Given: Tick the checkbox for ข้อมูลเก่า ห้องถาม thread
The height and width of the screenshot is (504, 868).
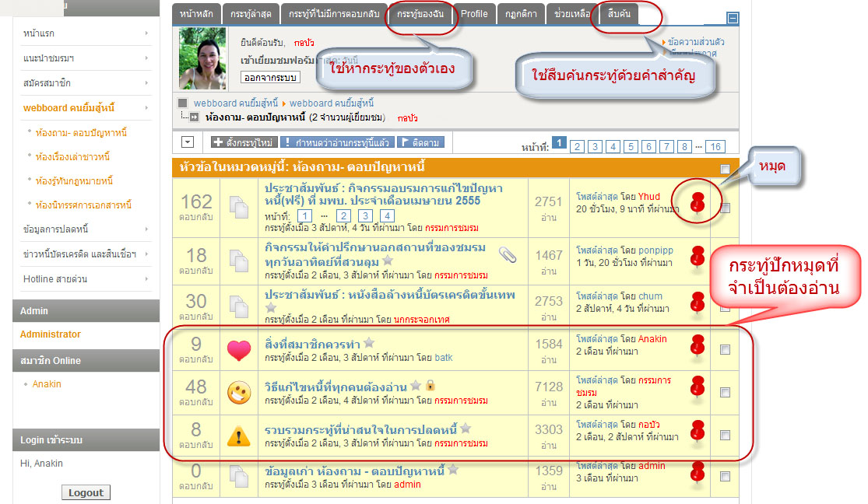Looking at the screenshot, I should [x=726, y=476].
